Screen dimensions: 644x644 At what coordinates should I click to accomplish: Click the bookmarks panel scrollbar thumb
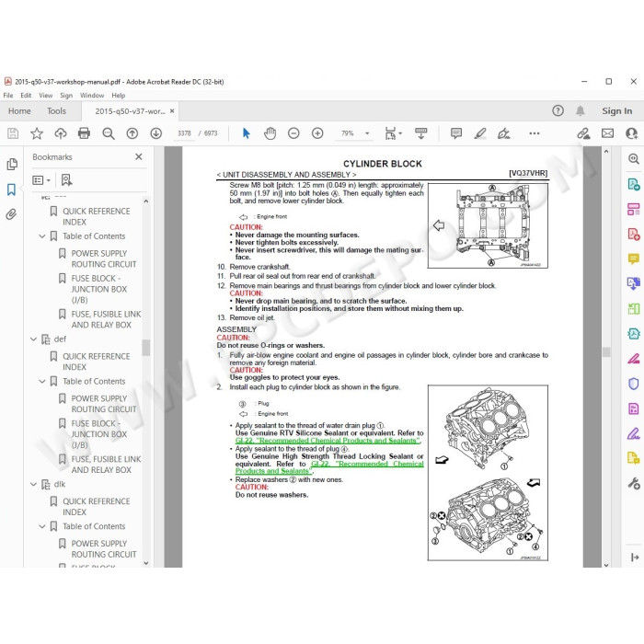click(x=145, y=348)
